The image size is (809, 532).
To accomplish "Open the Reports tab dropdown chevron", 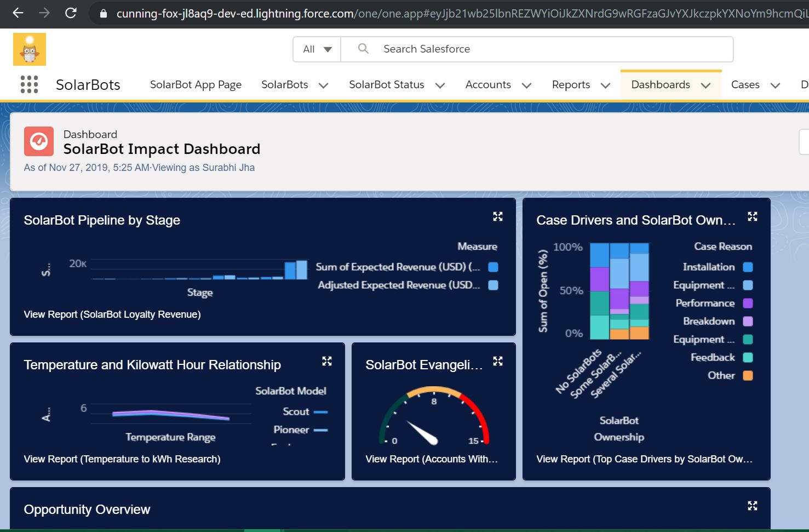I will (605, 85).
